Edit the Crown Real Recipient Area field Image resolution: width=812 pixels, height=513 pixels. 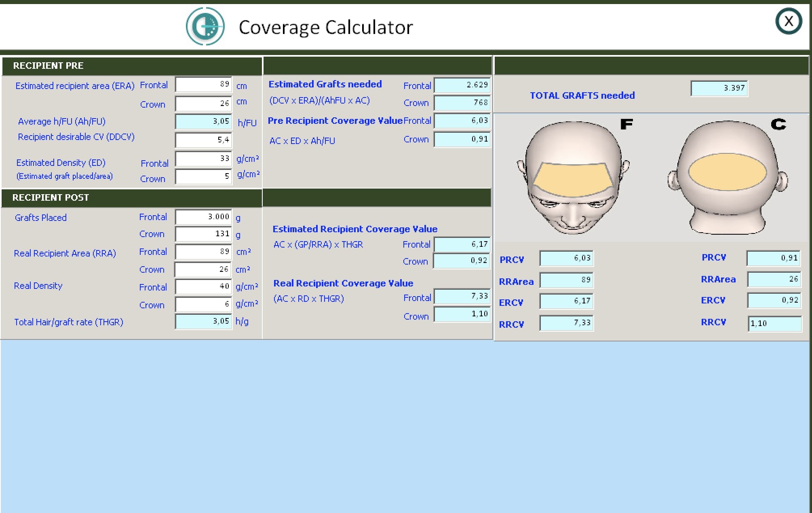coord(204,269)
